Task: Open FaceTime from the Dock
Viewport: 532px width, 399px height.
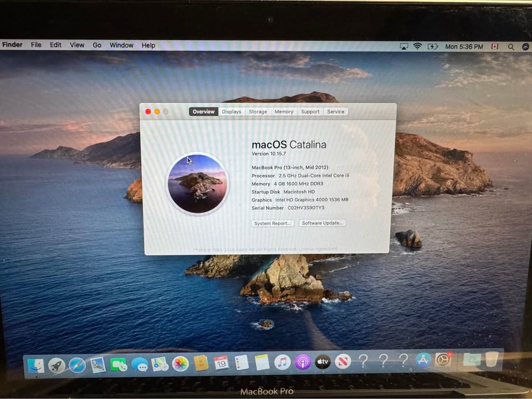Action: tap(119, 365)
